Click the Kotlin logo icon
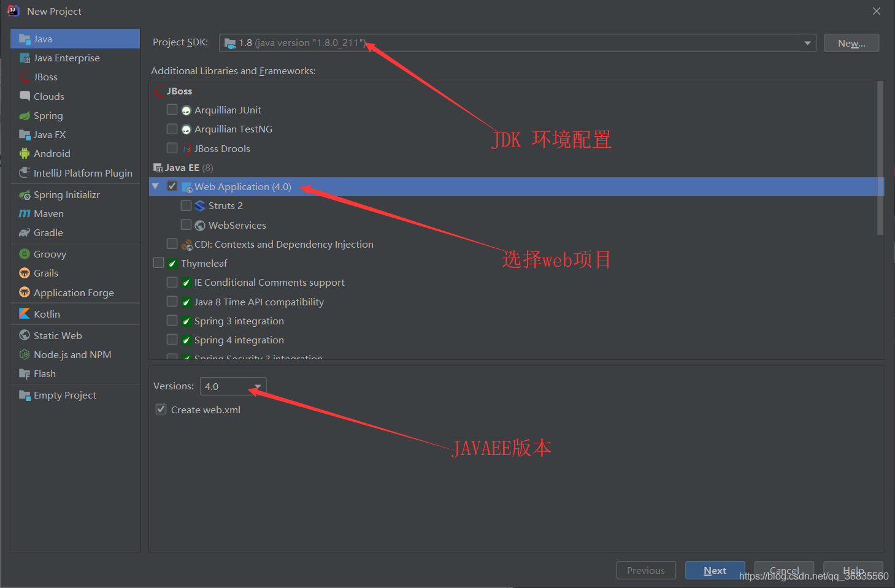This screenshot has height=588, width=895. 25,313
